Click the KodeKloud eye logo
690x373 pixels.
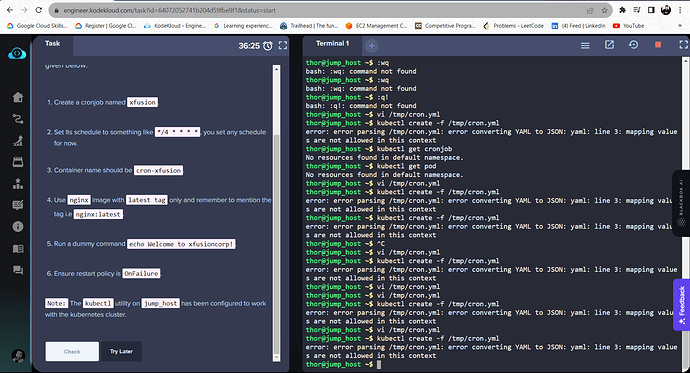[17, 53]
